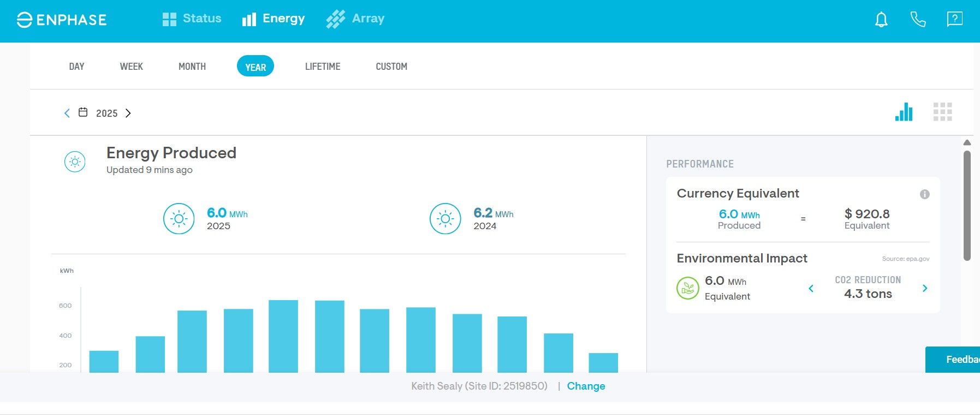
Task: Select the CUSTOM tab
Action: (391, 67)
